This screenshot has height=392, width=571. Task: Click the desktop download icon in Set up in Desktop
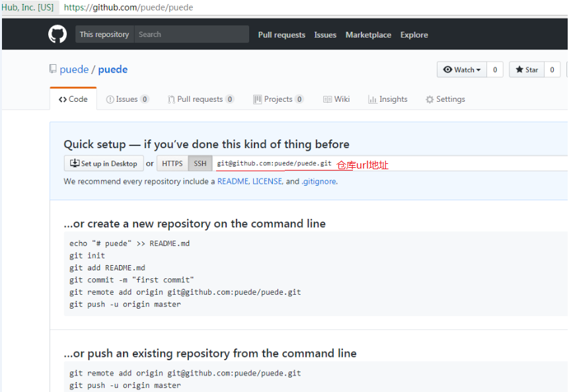(x=75, y=163)
